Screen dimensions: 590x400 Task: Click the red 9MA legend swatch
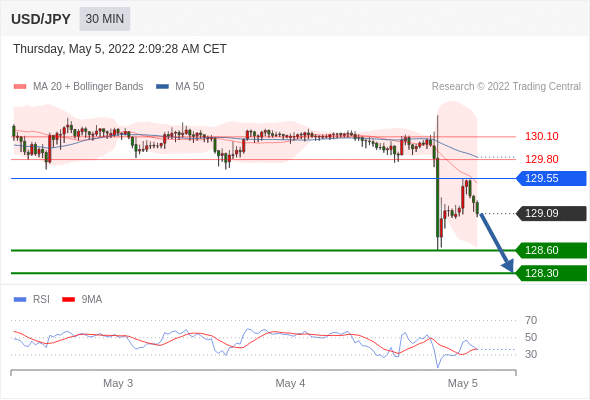68,300
